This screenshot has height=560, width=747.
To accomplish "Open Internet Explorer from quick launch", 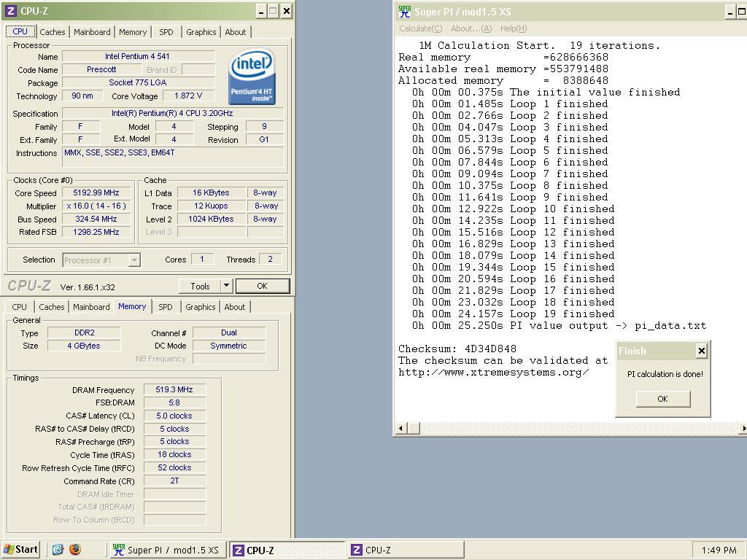I will (58, 550).
